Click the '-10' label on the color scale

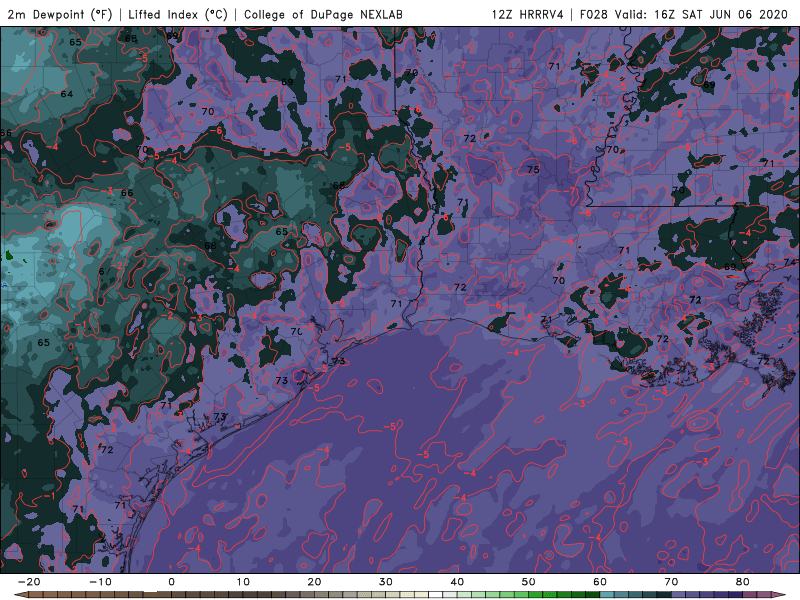[x=100, y=582]
